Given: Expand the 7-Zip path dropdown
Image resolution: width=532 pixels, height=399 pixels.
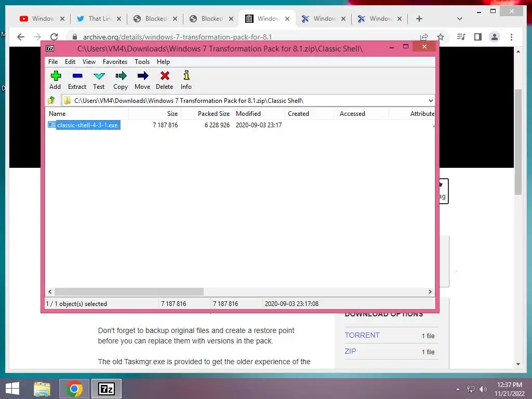Looking at the screenshot, I should coord(430,100).
